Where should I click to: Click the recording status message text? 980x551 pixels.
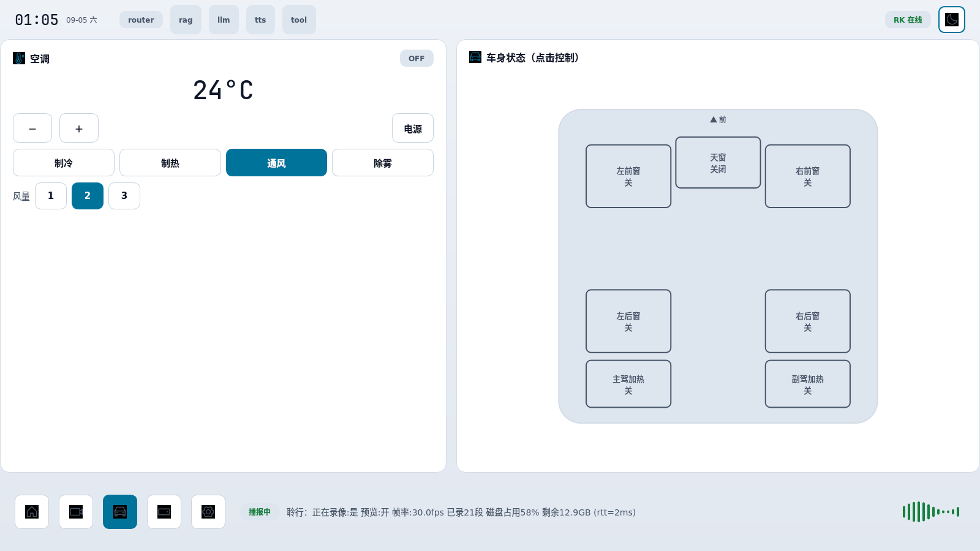coord(461,512)
